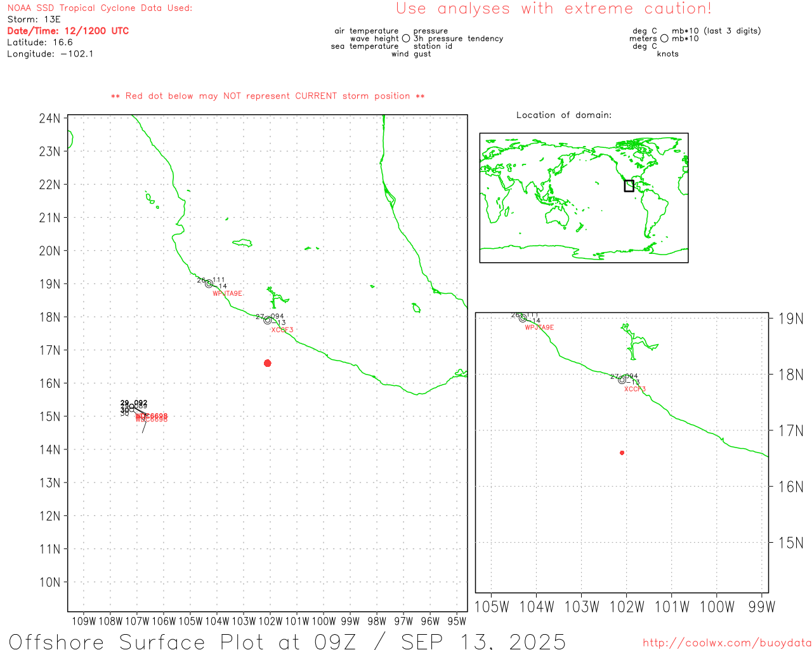
Task: Click the 108W longitude label
Action: coord(110,621)
